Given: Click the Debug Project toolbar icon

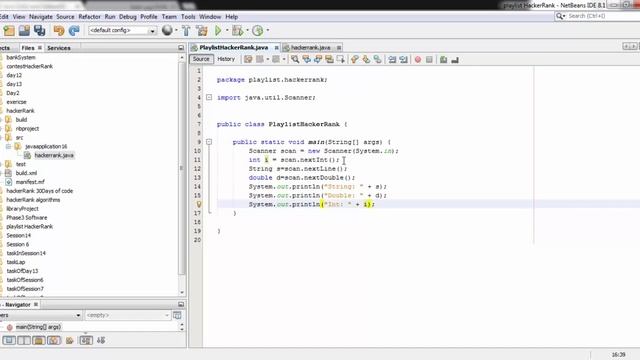Looking at the screenshot, I should [237, 31].
